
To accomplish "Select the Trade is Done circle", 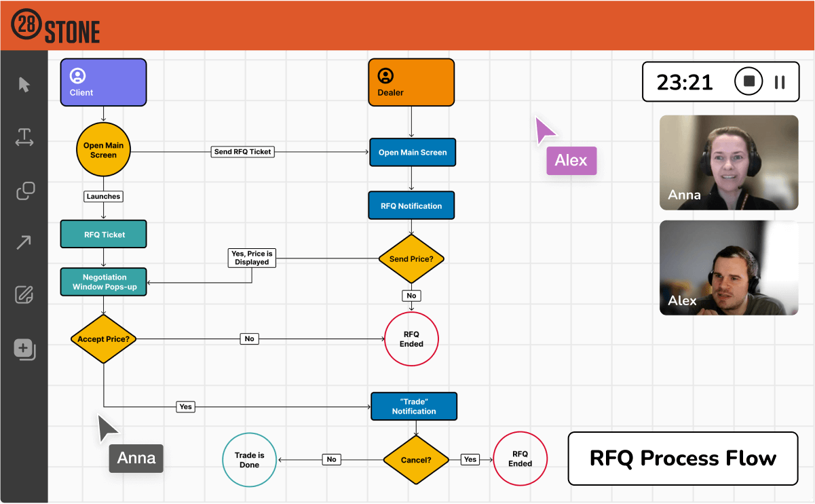I will coord(250,460).
